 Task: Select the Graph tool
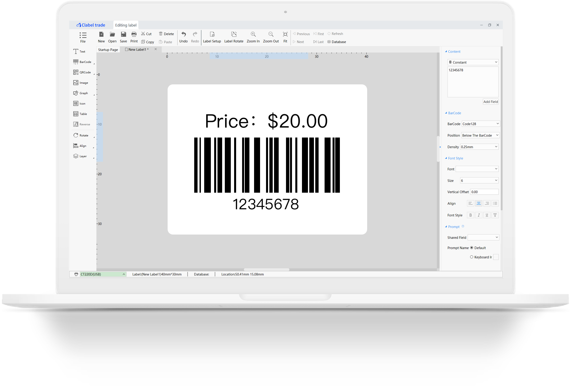coord(80,93)
